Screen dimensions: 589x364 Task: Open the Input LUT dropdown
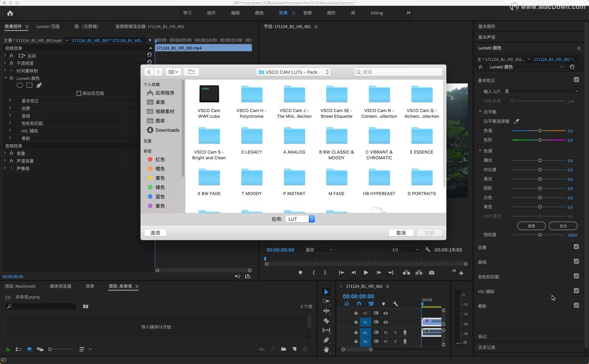541,91
